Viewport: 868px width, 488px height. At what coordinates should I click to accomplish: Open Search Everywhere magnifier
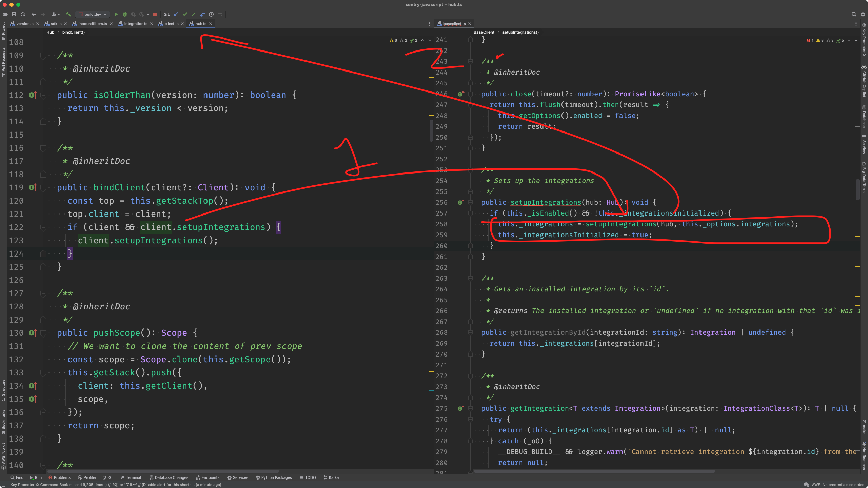[854, 14]
